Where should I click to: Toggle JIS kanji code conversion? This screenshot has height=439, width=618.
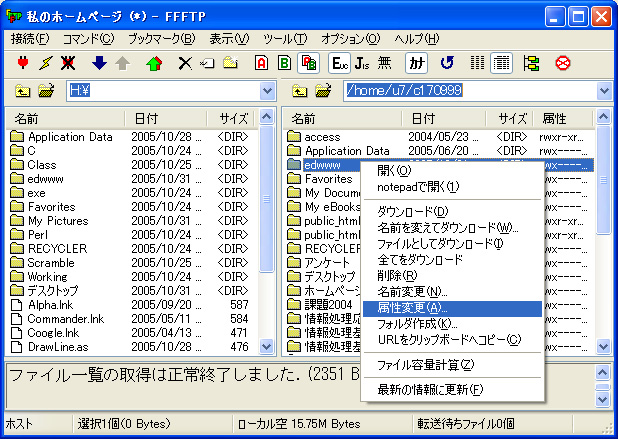(362, 63)
